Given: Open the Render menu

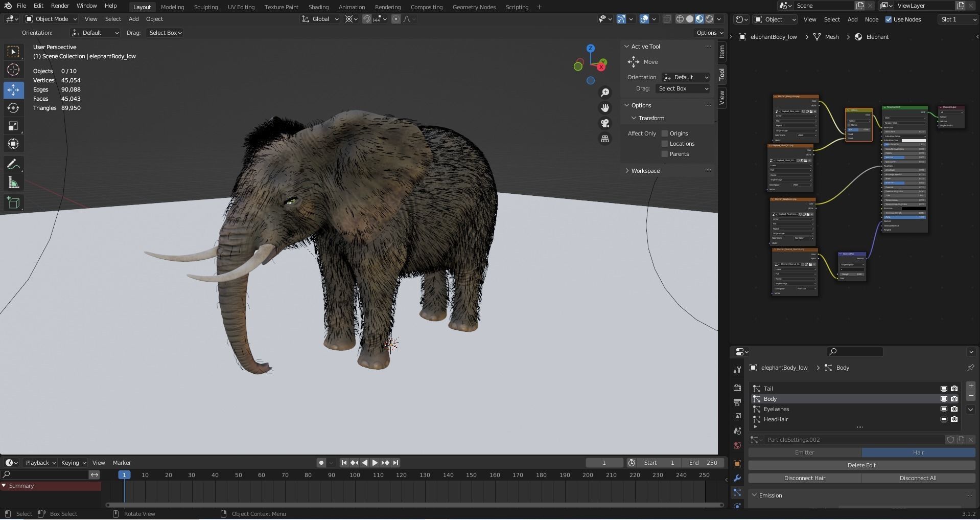Looking at the screenshot, I should point(60,6).
